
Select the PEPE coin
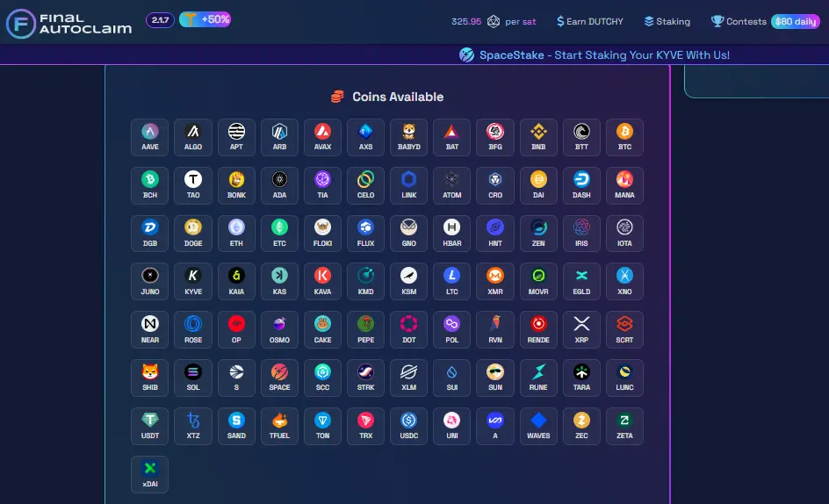coord(365,330)
